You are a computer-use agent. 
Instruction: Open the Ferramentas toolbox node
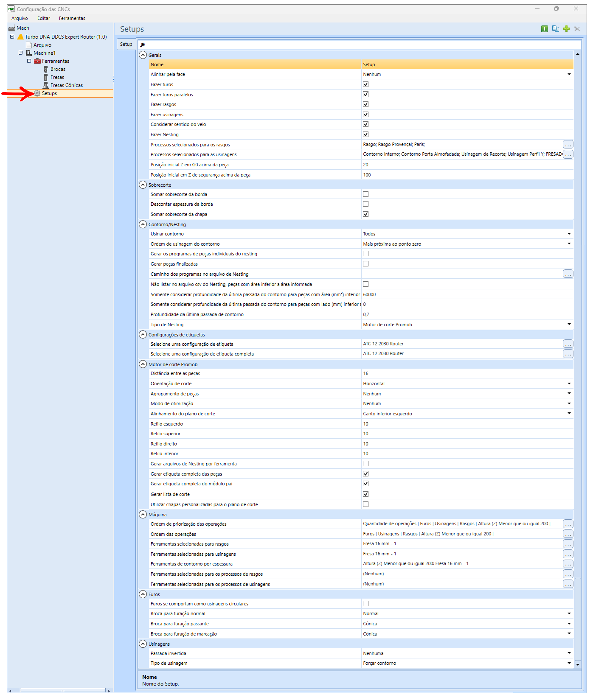tap(55, 61)
